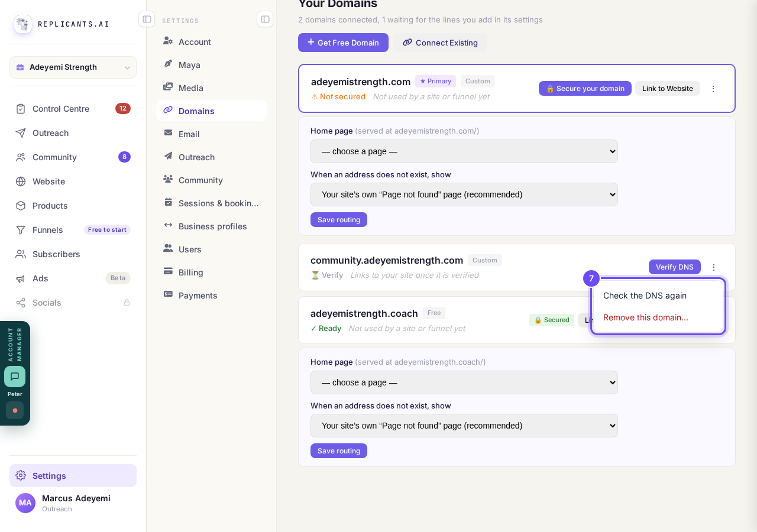Click the red record dot button

click(15, 410)
